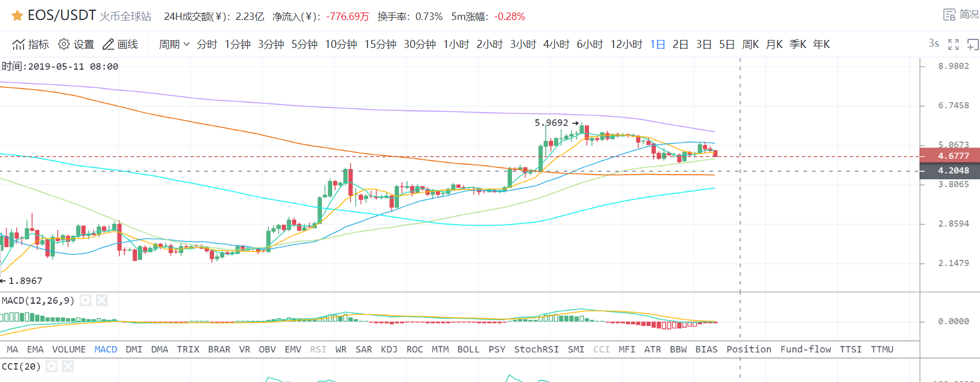Toggle the KDJ indicator on
This screenshot has width=980, height=382.
[x=389, y=349]
